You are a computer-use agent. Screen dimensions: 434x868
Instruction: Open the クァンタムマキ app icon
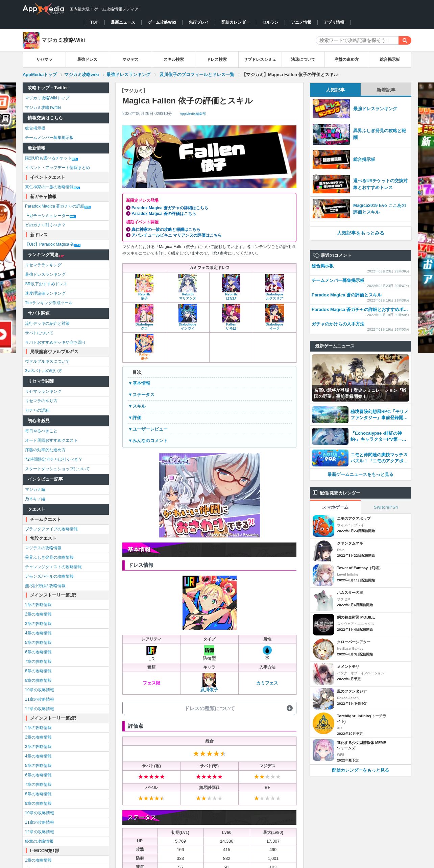(x=323, y=551)
